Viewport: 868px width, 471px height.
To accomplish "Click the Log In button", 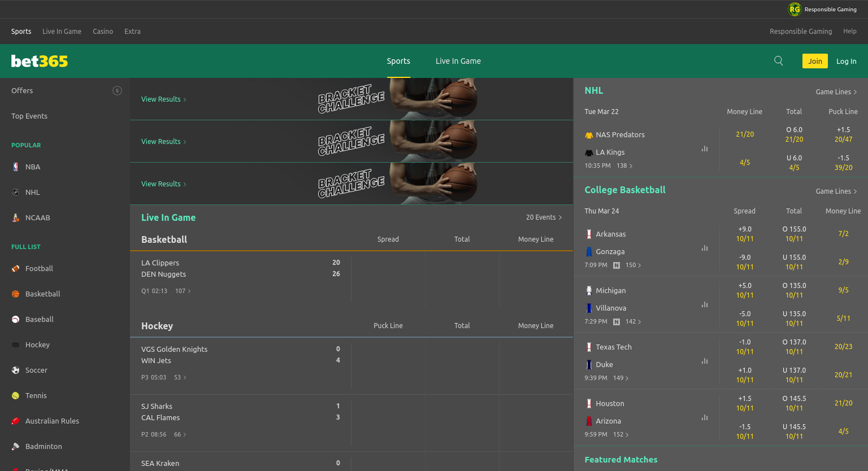I will 847,61.
